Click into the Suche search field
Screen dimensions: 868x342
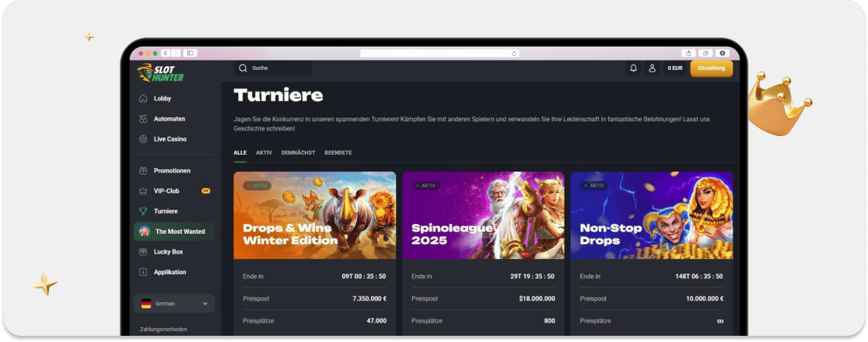[272, 68]
